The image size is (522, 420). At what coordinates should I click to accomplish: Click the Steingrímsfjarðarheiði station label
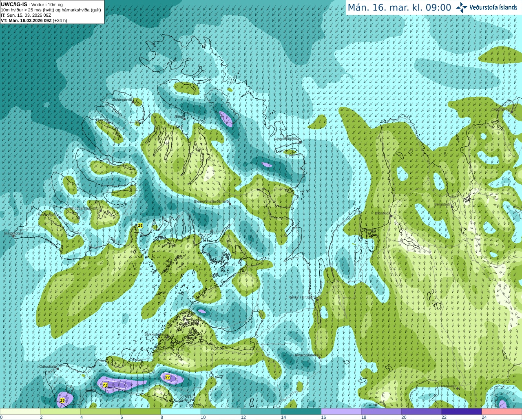pos(211,201)
